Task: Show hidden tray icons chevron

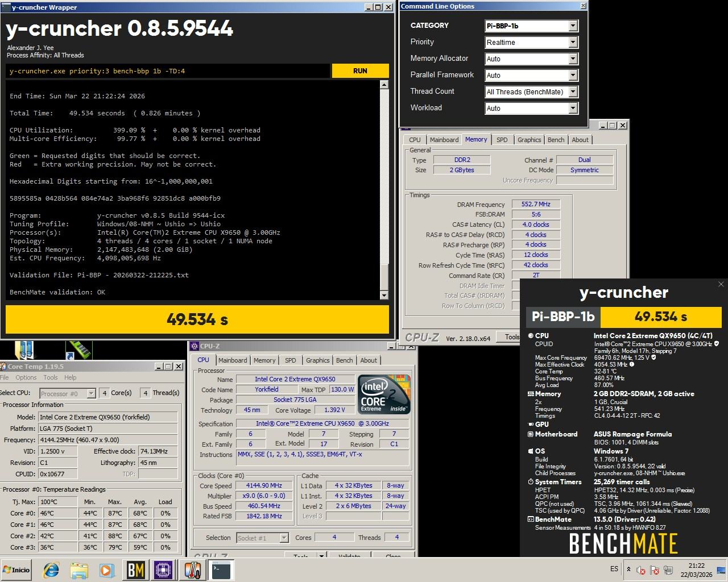Action: pos(628,569)
